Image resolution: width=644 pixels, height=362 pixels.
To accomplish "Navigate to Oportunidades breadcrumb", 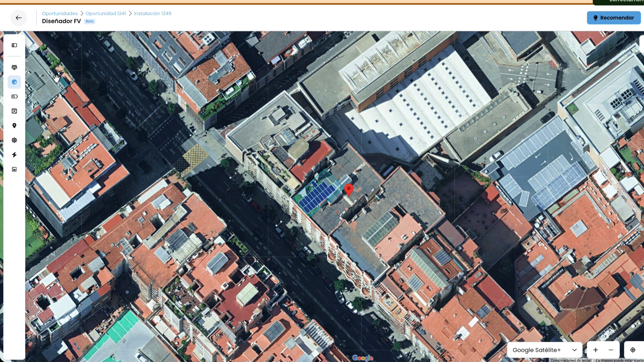I will (60, 13).
